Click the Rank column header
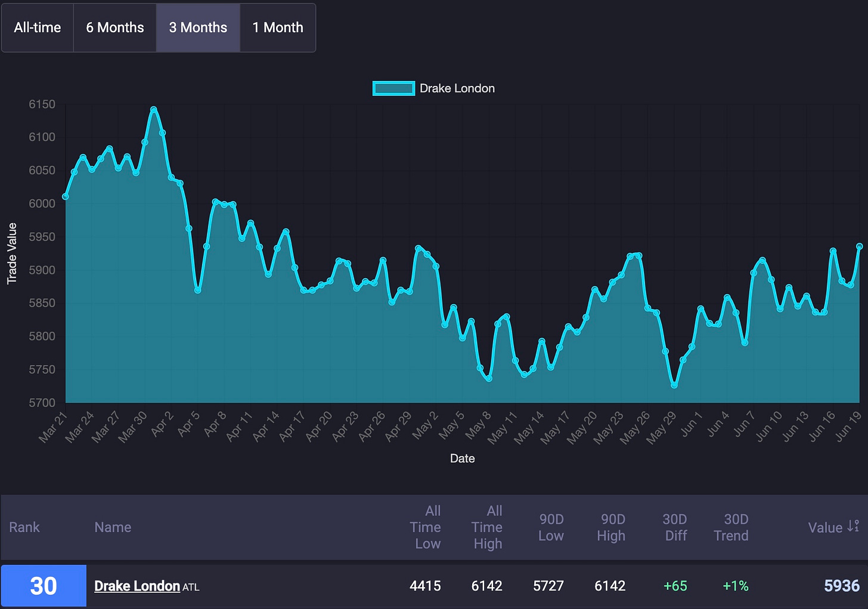 click(24, 527)
